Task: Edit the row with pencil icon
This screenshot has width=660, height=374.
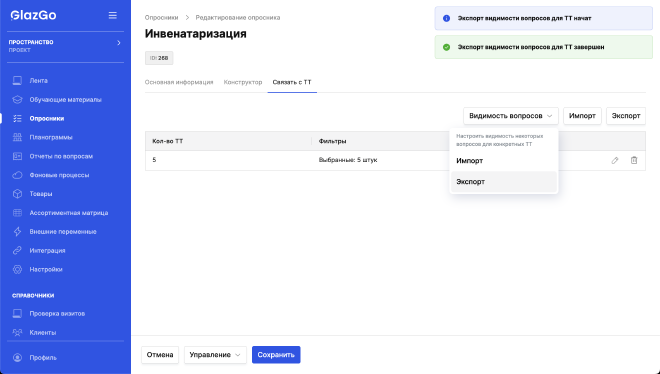Action: [615, 160]
